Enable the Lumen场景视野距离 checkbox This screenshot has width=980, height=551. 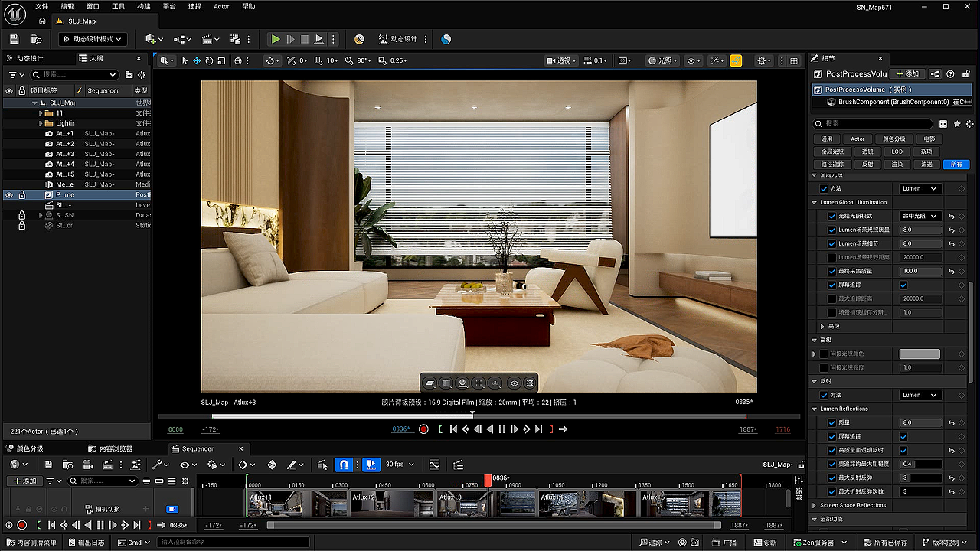click(832, 257)
